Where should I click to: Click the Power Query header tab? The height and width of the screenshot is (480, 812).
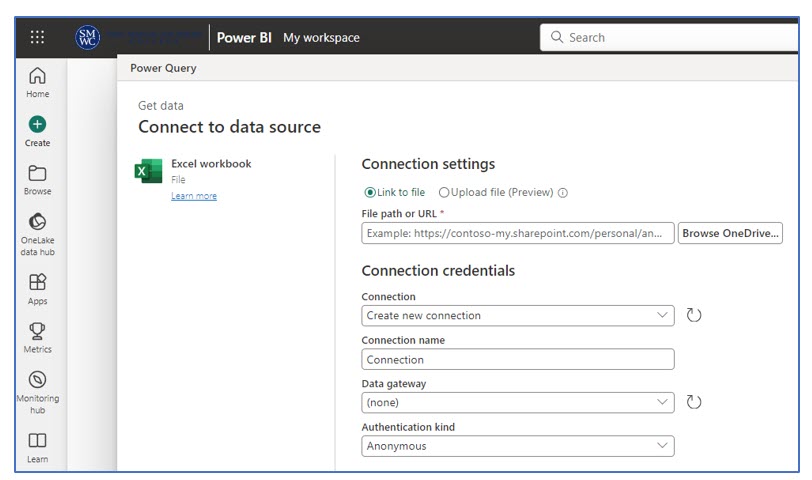163,68
